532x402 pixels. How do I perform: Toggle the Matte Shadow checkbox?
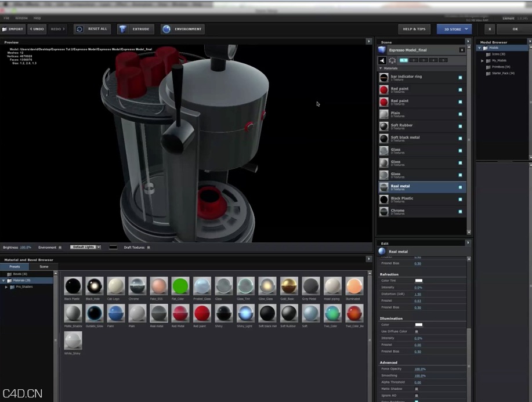(x=417, y=389)
